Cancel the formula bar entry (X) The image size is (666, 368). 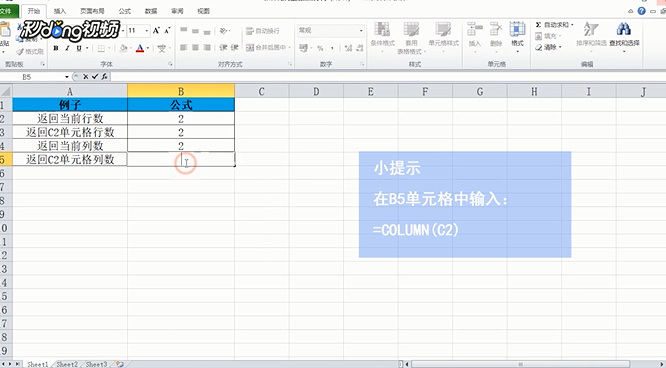(x=85, y=77)
